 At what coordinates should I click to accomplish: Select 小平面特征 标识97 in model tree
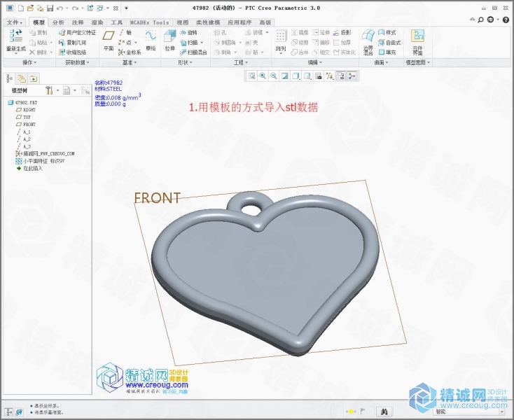pyautogui.click(x=40, y=161)
